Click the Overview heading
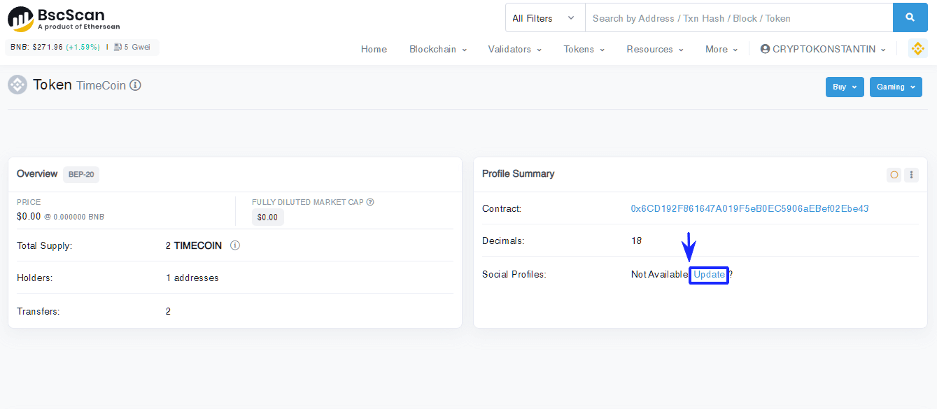This screenshot has height=410, width=937. [x=37, y=174]
